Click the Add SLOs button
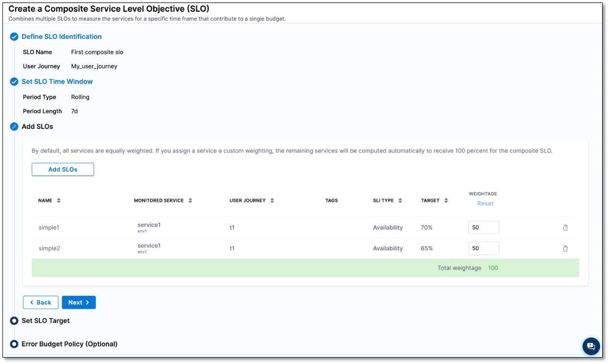Screen dimensions: 609x364 click(63, 169)
